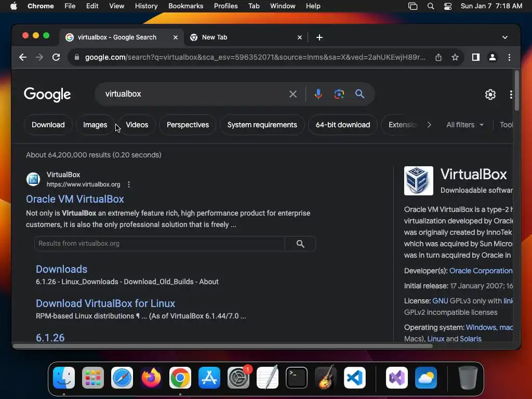Open the Downloads sitelink

(x=61, y=269)
